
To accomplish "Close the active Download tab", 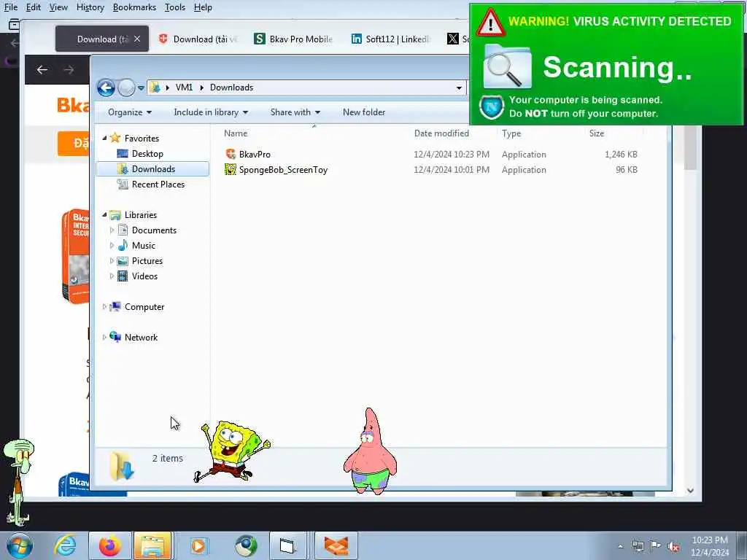I will coord(137,39).
